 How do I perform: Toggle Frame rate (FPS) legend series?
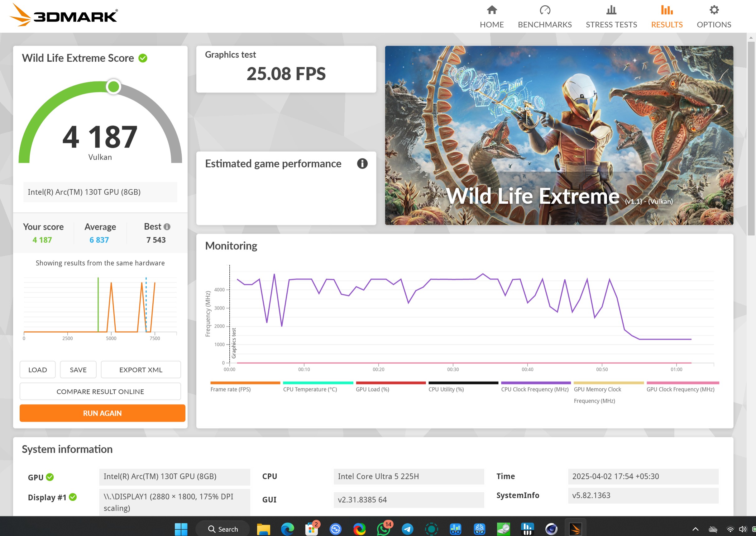coord(245,387)
